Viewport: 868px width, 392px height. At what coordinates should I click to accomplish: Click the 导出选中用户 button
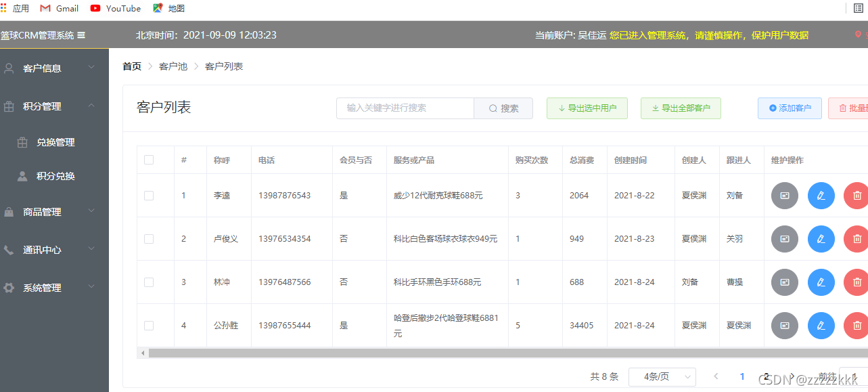[x=587, y=108]
